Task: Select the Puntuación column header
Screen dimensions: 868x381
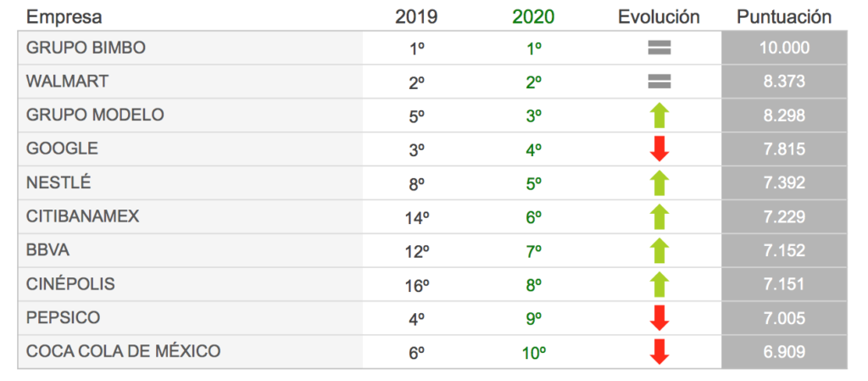Action: (x=784, y=17)
